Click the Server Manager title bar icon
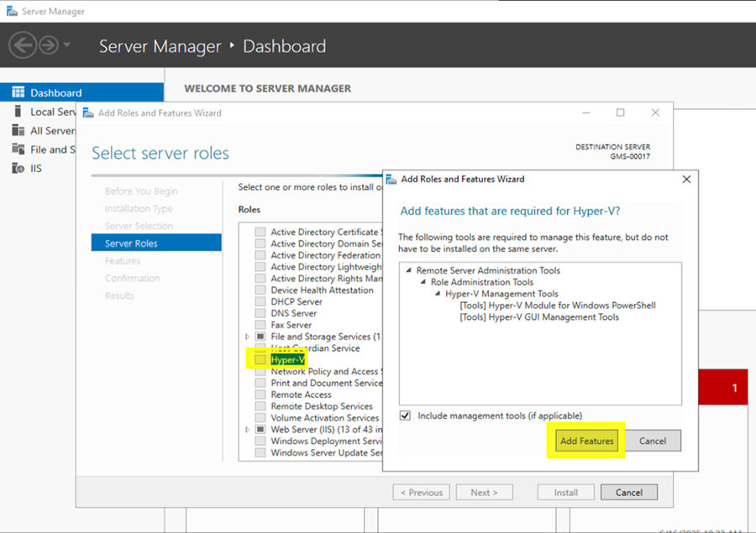This screenshot has width=756, height=533. (x=10, y=12)
